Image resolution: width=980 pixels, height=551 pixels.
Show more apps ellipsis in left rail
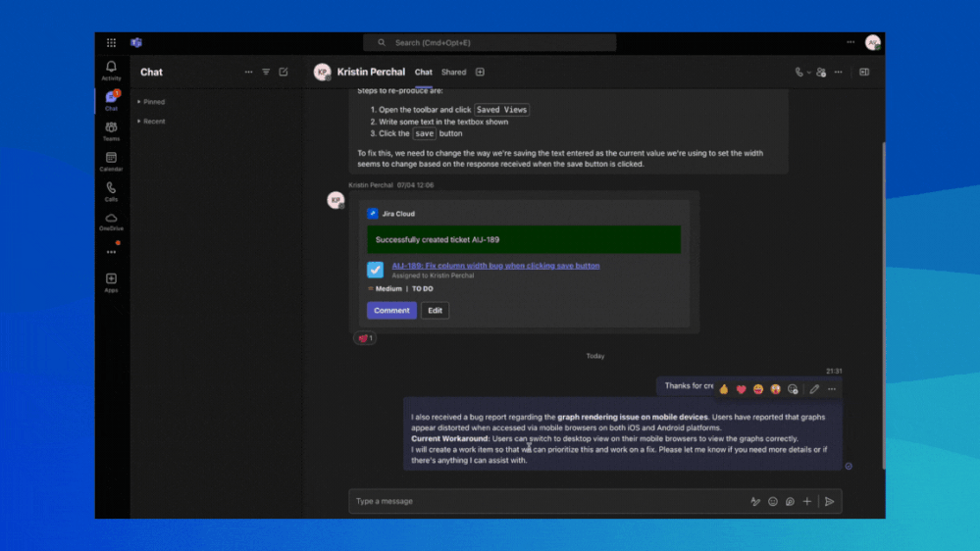click(x=111, y=252)
